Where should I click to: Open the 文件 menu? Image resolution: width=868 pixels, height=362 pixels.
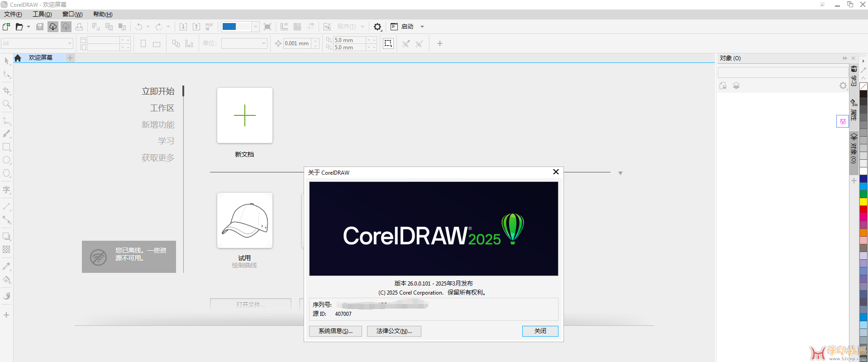[x=13, y=14]
